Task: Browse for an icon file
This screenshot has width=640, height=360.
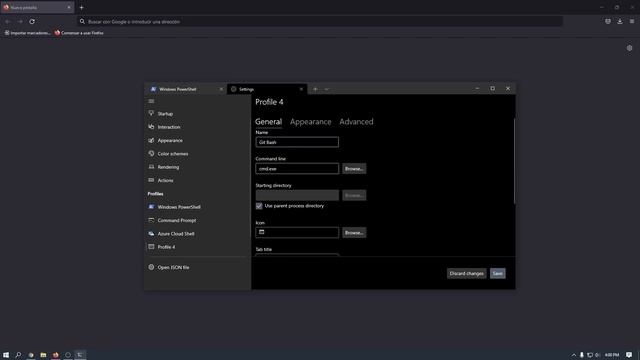Action: [354, 233]
